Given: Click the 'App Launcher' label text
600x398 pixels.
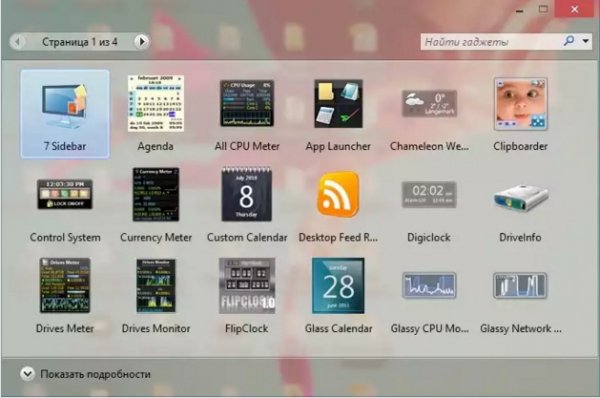Looking at the screenshot, I should [338, 146].
